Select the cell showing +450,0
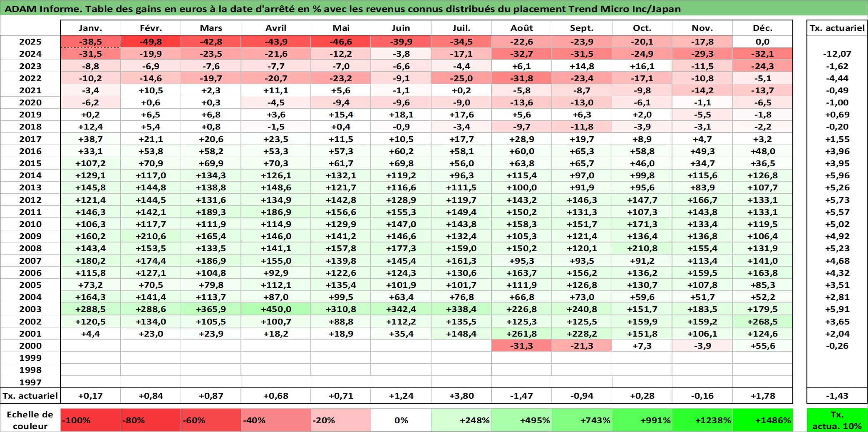The height and width of the screenshot is (432, 868). pos(276,309)
